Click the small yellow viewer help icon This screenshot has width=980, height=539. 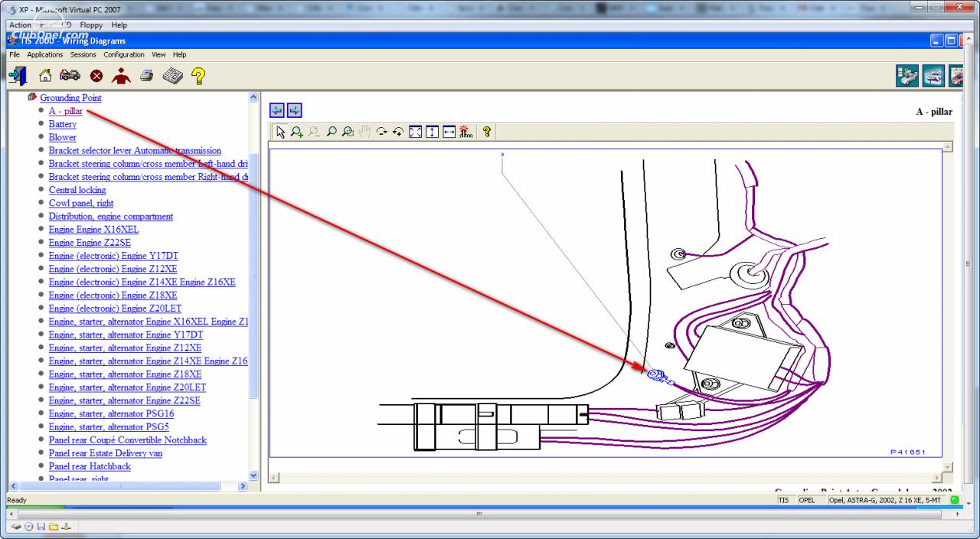tap(487, 132)
